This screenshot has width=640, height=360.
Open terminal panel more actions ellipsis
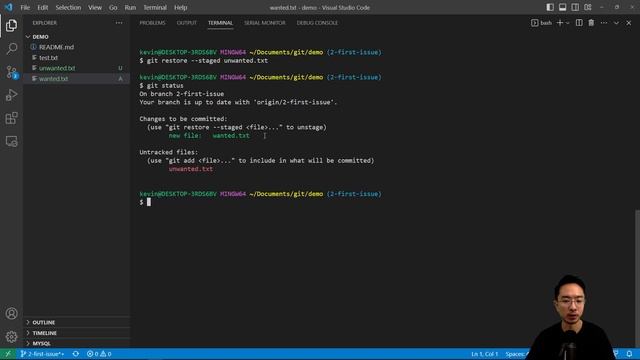coord(604,23)
